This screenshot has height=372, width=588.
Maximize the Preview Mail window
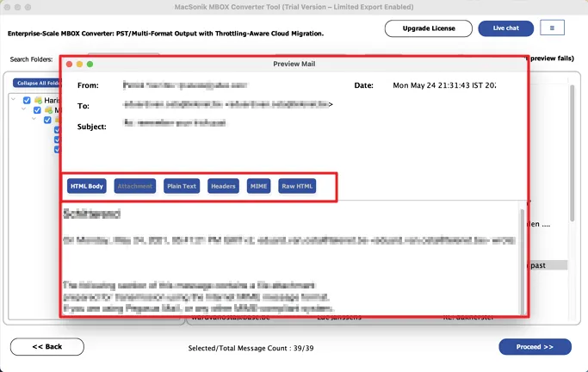pos(90,64)
